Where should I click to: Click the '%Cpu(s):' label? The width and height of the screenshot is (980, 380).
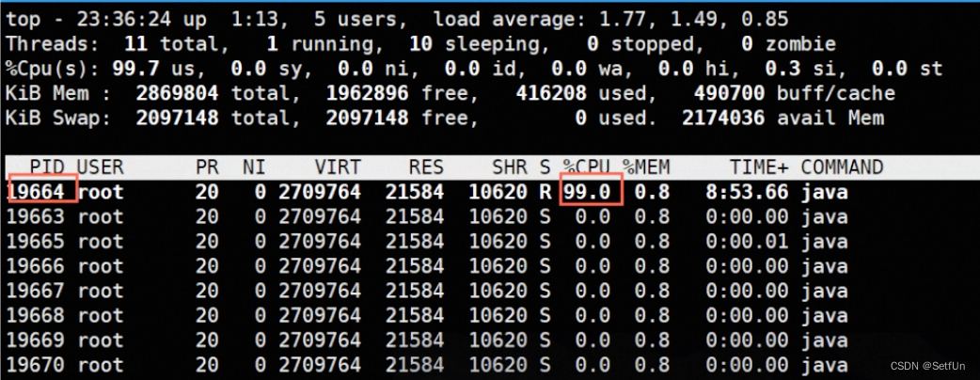pos(53,69)
